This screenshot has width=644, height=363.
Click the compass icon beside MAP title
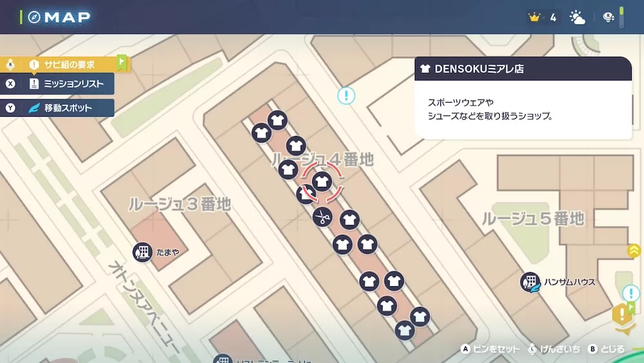[x=34, y=17]
